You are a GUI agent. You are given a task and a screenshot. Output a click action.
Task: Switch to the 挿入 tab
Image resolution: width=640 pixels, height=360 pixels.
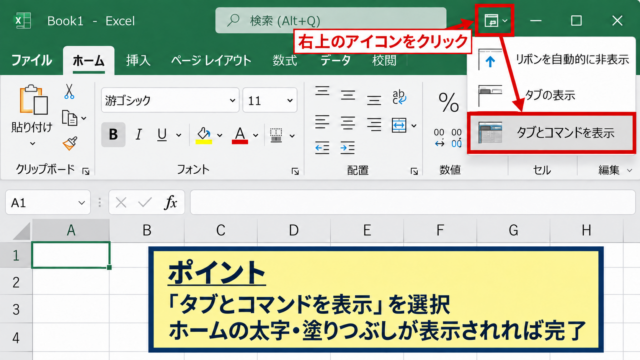pyautogui.click(x=138, y=60)
